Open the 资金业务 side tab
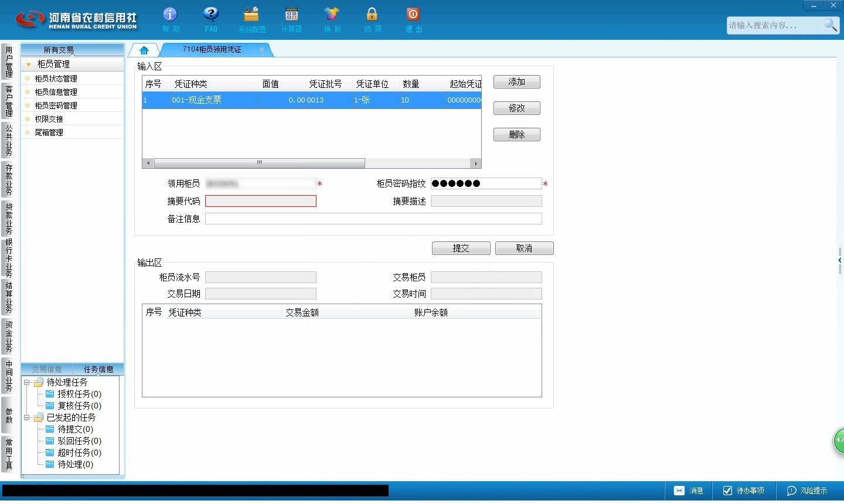This screenshot has width=844, height=504. tap(8, 336)
